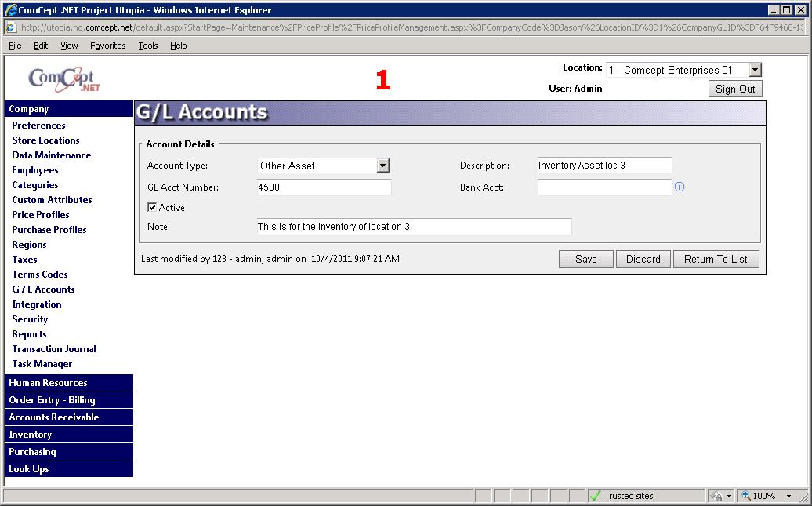Image resolution: width=812 pixels, height=506 pixels.
Task: Click the Trusted sites security icon
Action: tap(596, 496)
